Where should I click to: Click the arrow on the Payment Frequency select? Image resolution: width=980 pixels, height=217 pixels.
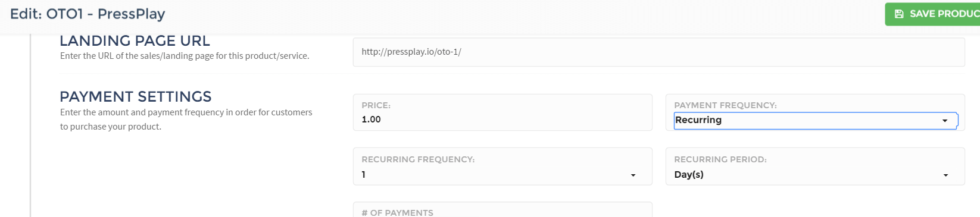point(945,121)
